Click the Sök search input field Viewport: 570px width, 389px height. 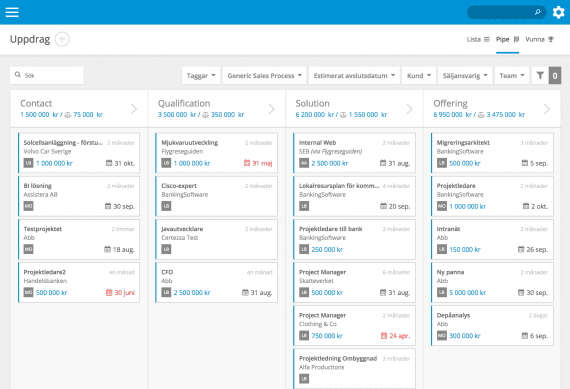pyautogui.click(x=47, y=75)
